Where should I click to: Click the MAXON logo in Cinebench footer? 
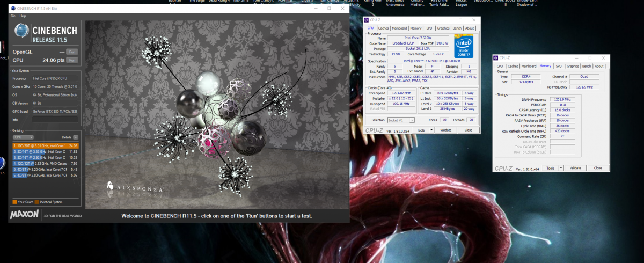(x=24, y=215)
